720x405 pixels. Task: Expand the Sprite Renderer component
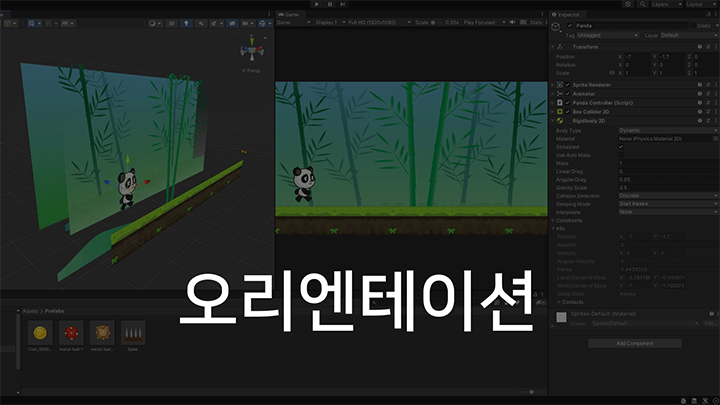(553, 85)
